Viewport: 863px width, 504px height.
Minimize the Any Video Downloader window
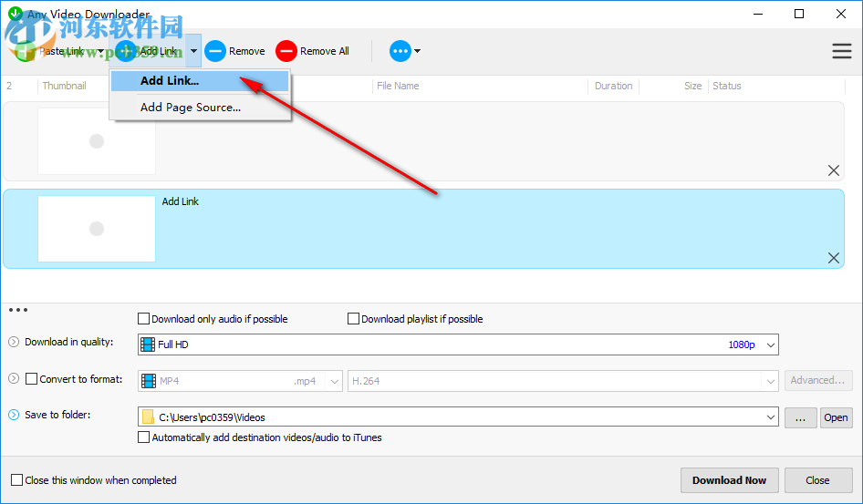[757, 14]
